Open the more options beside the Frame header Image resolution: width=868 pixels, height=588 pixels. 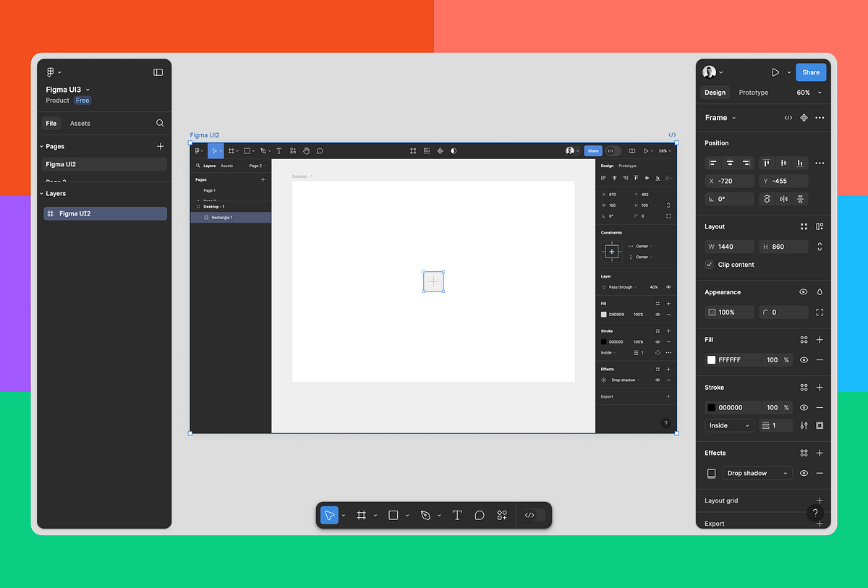click(820, 118)
